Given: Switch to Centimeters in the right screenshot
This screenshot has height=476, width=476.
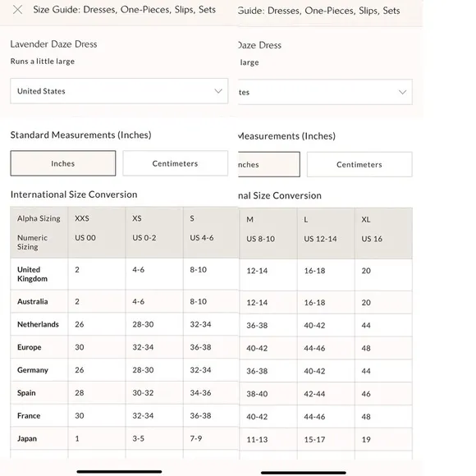Looking at the screenshot, I should click(359, 164).
